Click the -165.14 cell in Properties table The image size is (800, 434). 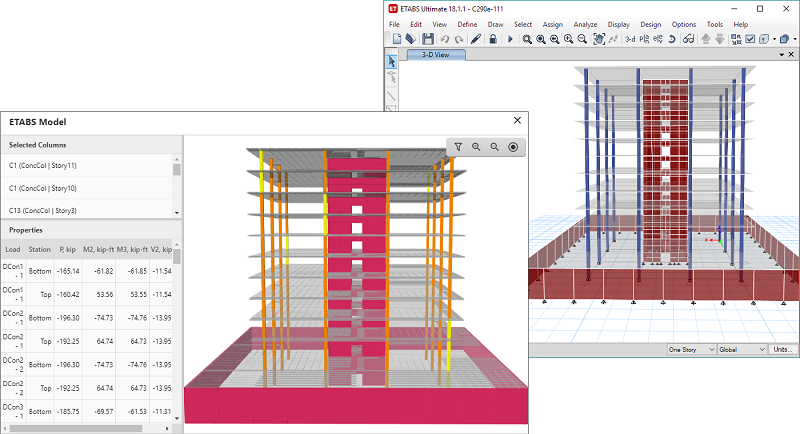pos(68,271)
